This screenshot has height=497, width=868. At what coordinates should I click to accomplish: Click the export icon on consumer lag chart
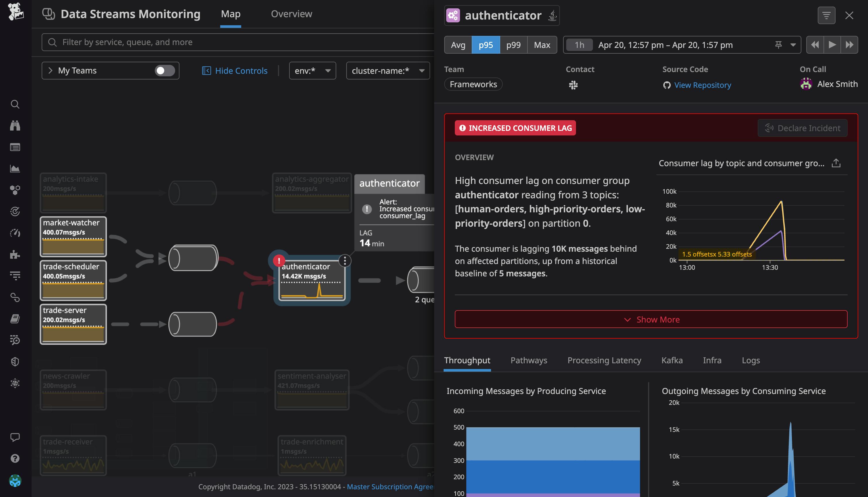click(836, 163)
